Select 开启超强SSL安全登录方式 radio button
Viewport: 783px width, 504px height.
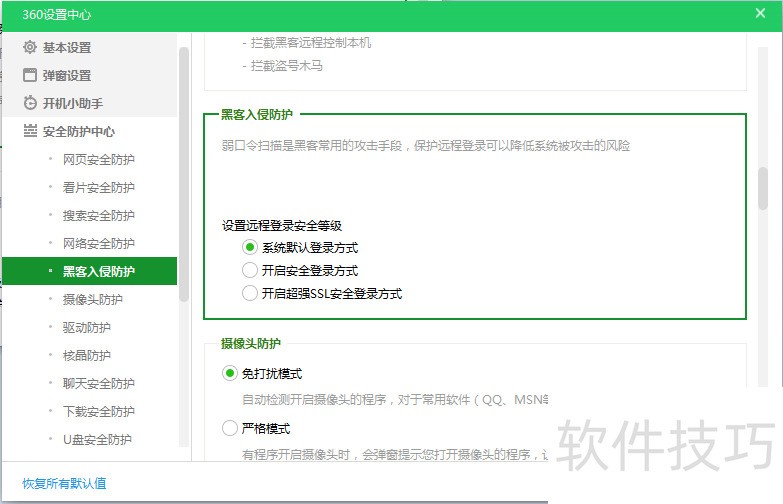(x=250, y=293)
